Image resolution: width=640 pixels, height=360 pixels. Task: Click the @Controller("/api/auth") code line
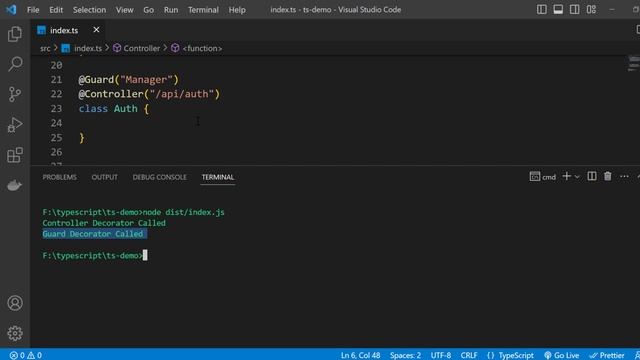149,94
